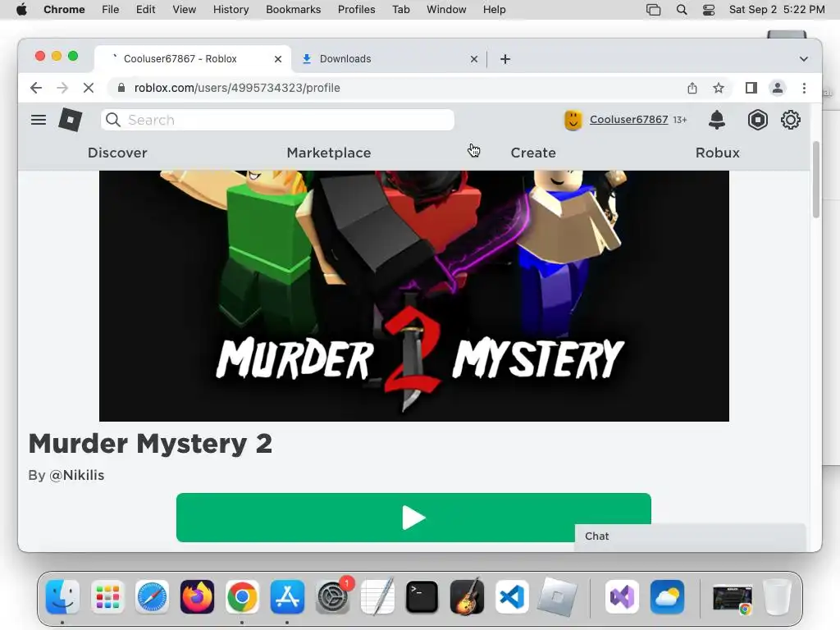Open the Robux page link

717,153
